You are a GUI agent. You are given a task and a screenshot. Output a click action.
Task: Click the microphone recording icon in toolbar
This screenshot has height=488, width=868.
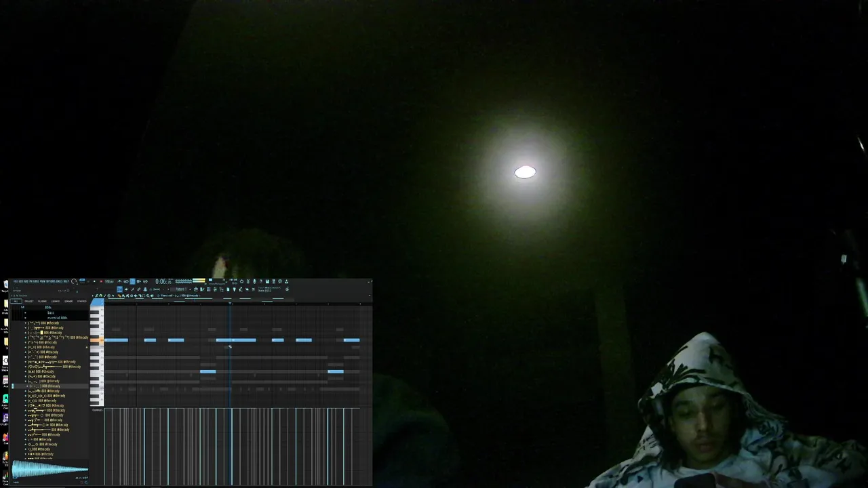coord(254,281)
